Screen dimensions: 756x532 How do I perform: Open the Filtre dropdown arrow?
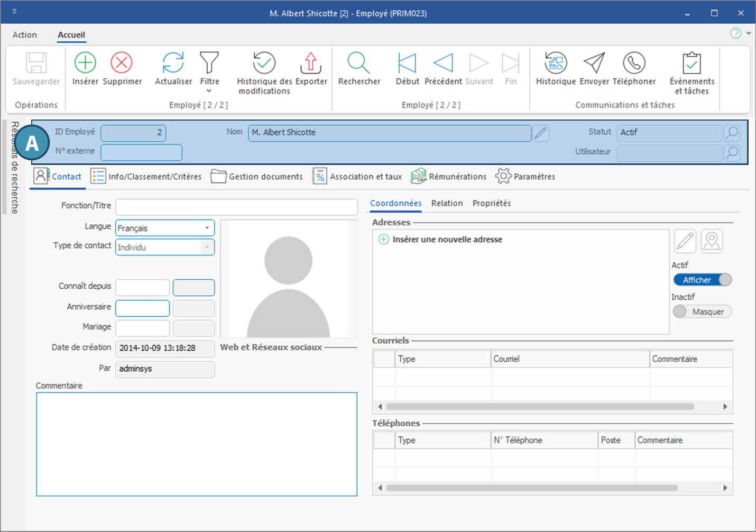tap(209, 91)
